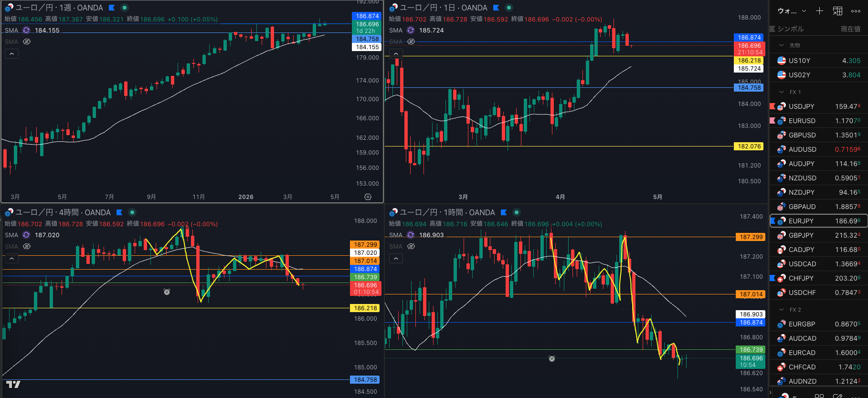Open the 1-hour chart's EUR/JPY symbol title

click(x=447, y=212)
